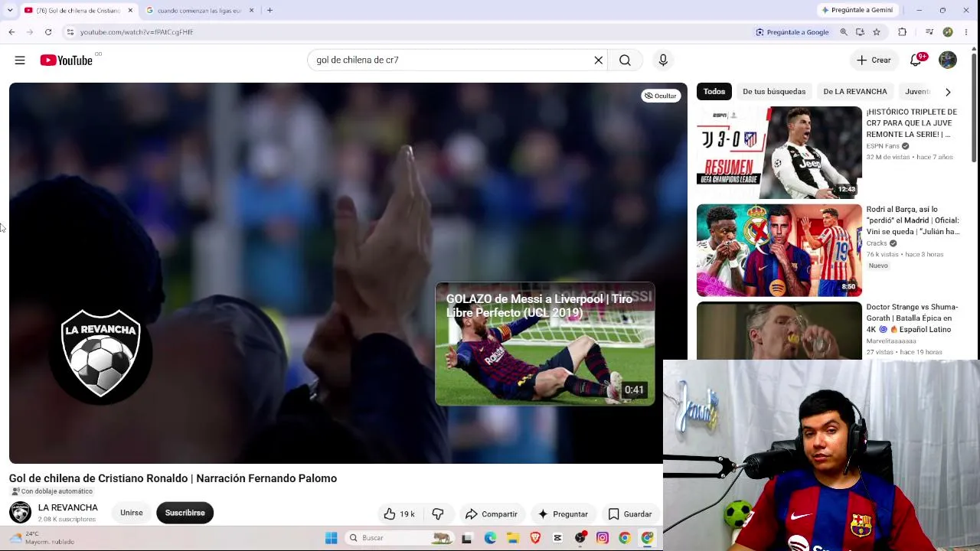This screenshot has height=551, width=980.
Task: Select the 'De tus búsquedas' filter chip
Action: (774, 92)
